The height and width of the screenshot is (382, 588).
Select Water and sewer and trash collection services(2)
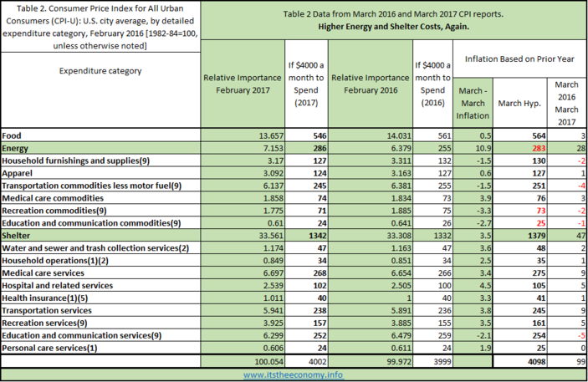[95, 247]
